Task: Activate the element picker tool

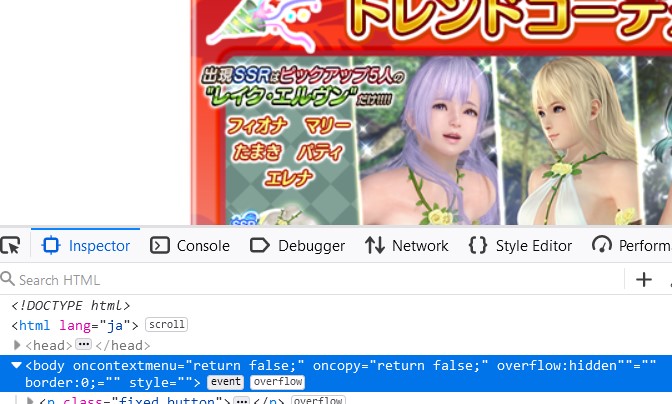Action: (x=10, y=246)
